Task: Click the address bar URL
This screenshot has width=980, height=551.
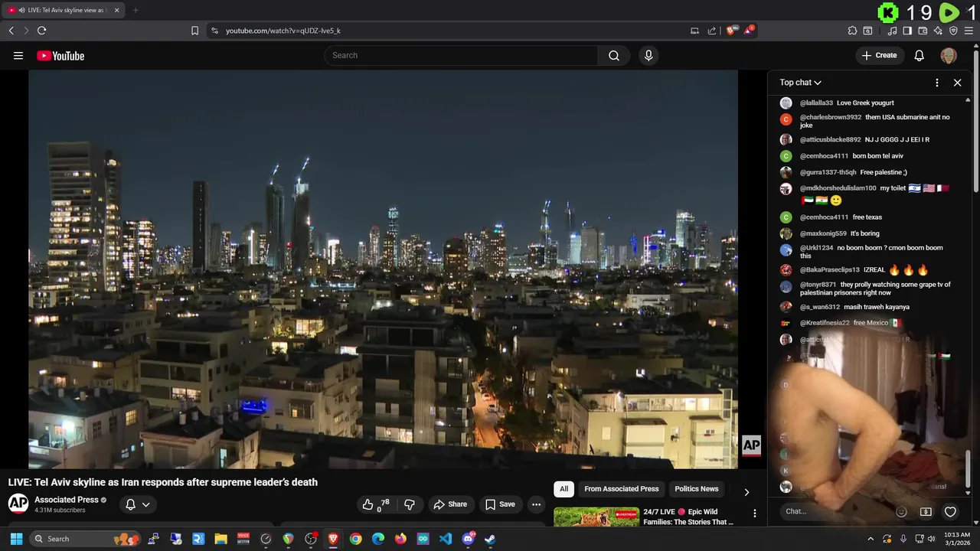Action: pos(283,31)
